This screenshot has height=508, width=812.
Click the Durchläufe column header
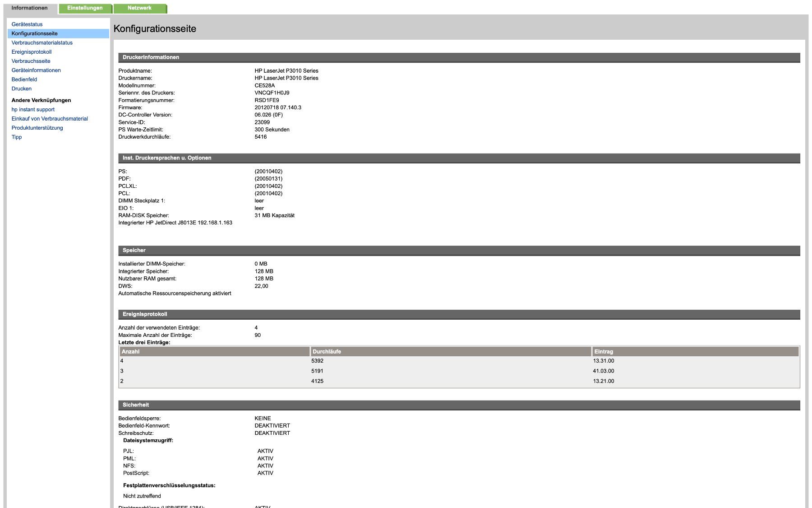pos(451,352)
